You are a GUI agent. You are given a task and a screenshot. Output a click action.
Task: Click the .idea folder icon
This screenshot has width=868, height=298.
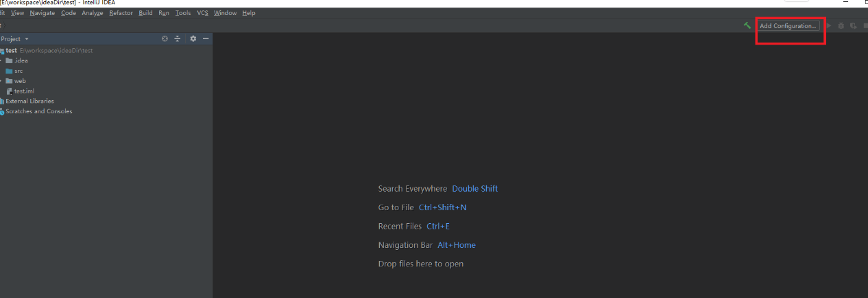pos(9,60)
